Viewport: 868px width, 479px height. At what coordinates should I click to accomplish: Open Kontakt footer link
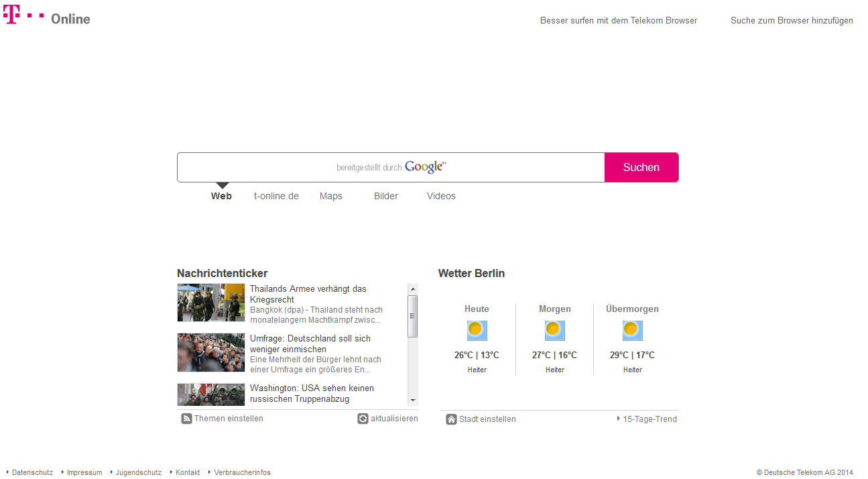[188, 472]
